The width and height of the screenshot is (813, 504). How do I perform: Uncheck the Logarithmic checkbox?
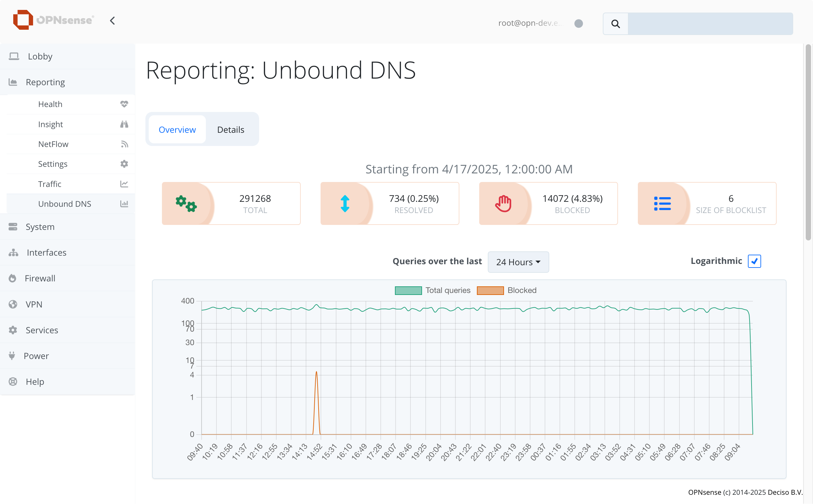(x=754, y=261)
